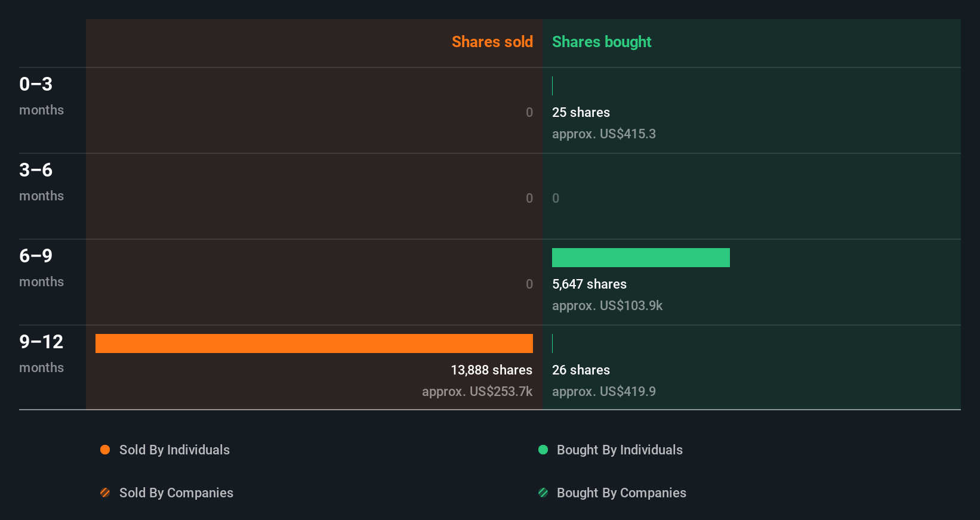Viewport: 980px width, 520px height.
Task: Click the green Bought By Individuals legend dot
Action: point(543,450)
